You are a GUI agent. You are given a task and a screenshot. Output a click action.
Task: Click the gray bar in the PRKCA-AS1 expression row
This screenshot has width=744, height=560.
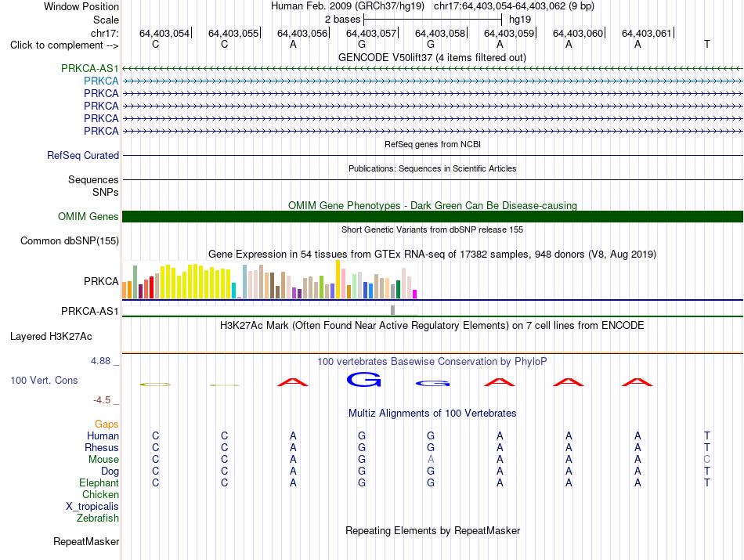(392, 310)
